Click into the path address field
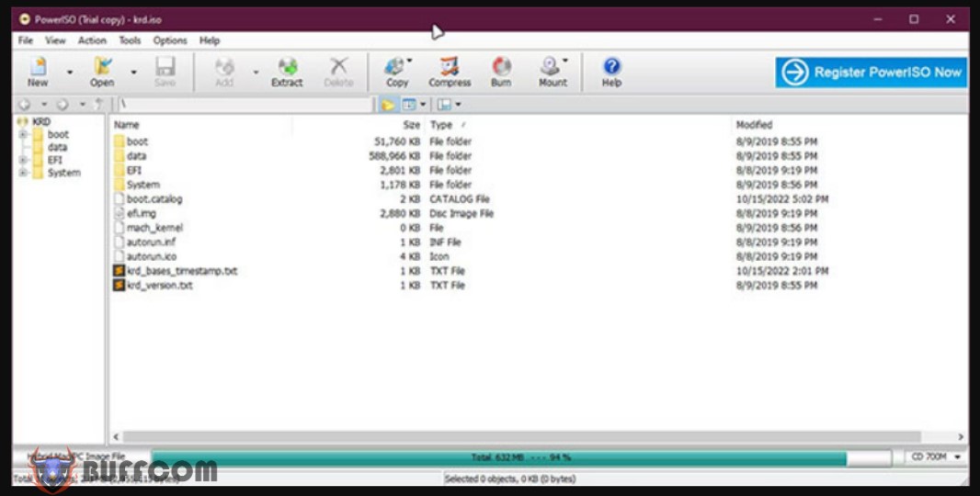980x496 pixels. tap(245, 105)
